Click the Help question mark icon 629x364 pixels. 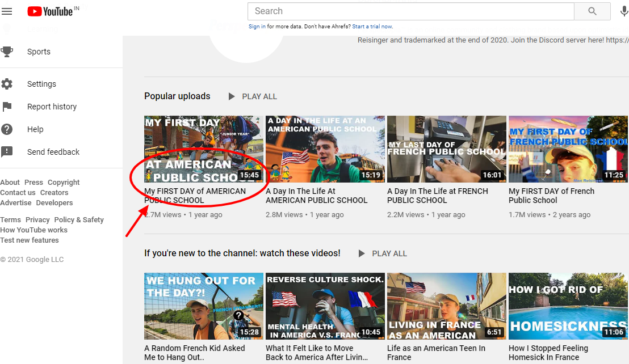click(7, 129)
